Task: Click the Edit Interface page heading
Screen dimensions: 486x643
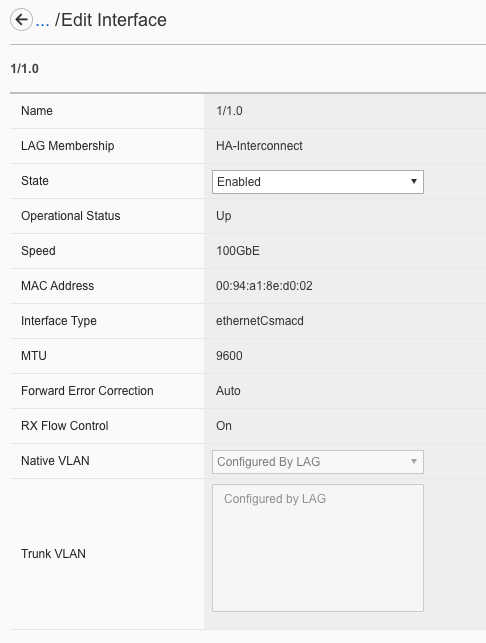Action: 111,20
